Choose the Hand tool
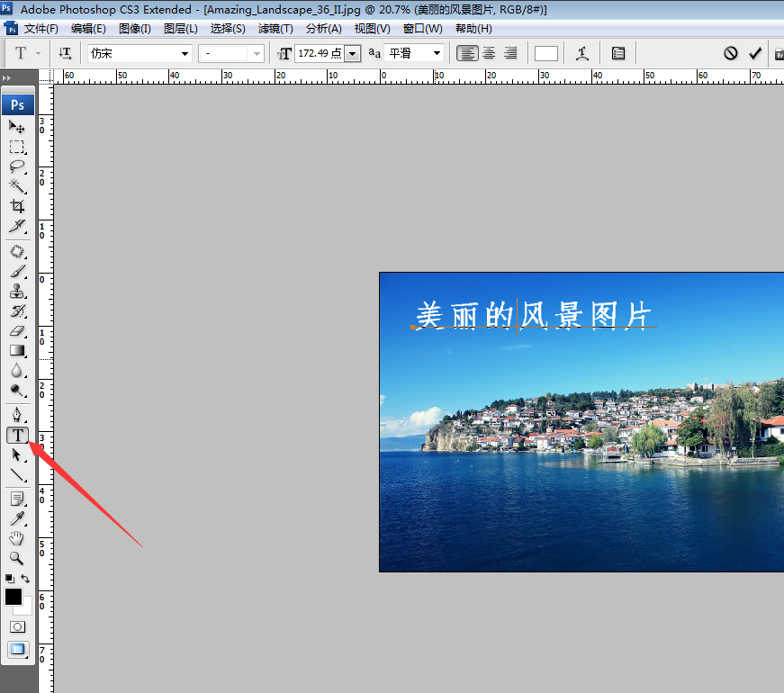 17,538
